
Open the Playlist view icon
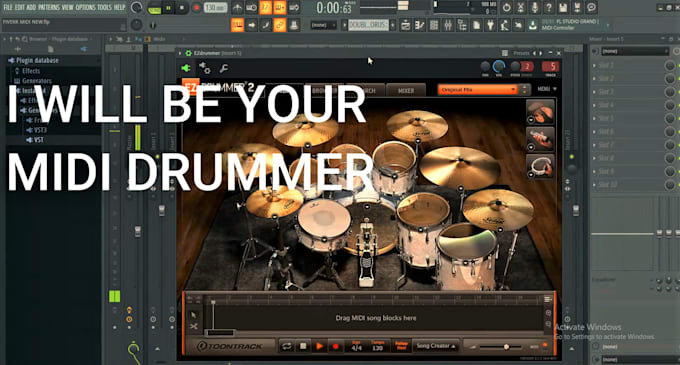pos(405,26)
